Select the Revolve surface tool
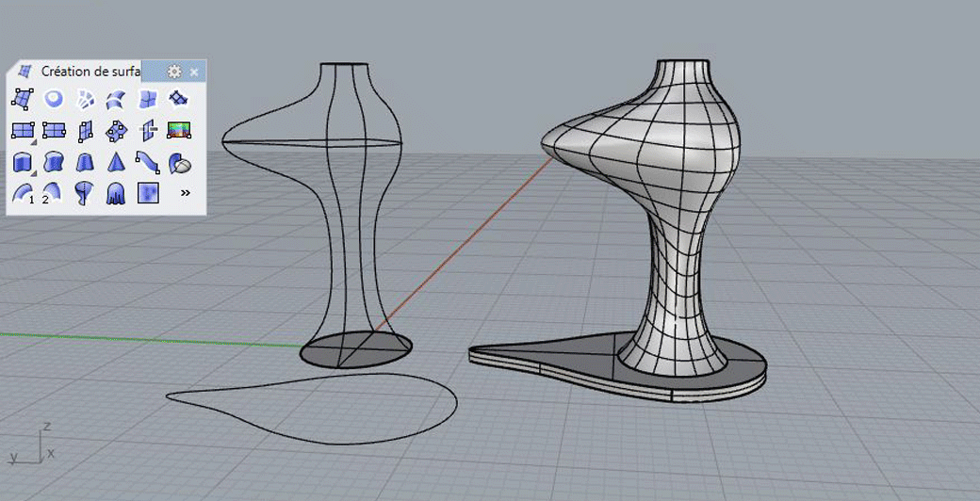The image size is (980, 501). coord(85,192)
